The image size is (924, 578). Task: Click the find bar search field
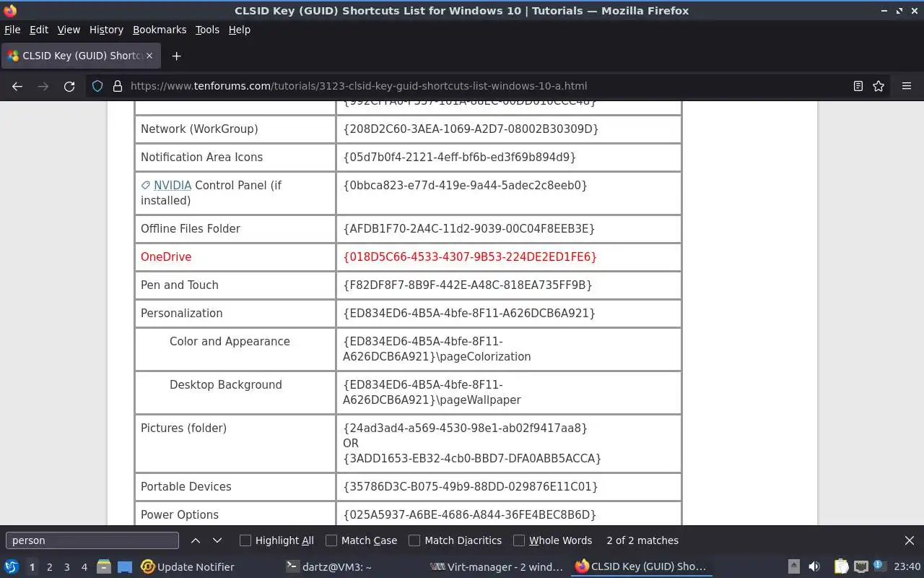coord(92,540)
